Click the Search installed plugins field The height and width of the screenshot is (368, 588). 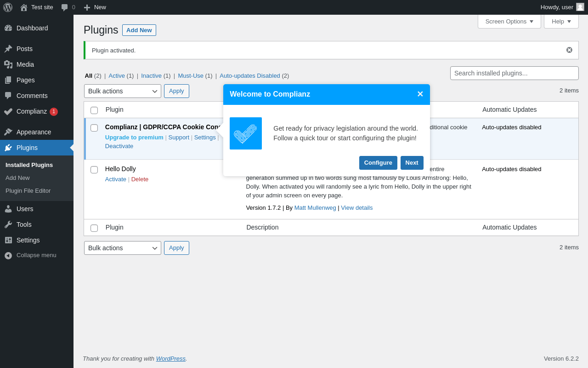coord(514,73)
